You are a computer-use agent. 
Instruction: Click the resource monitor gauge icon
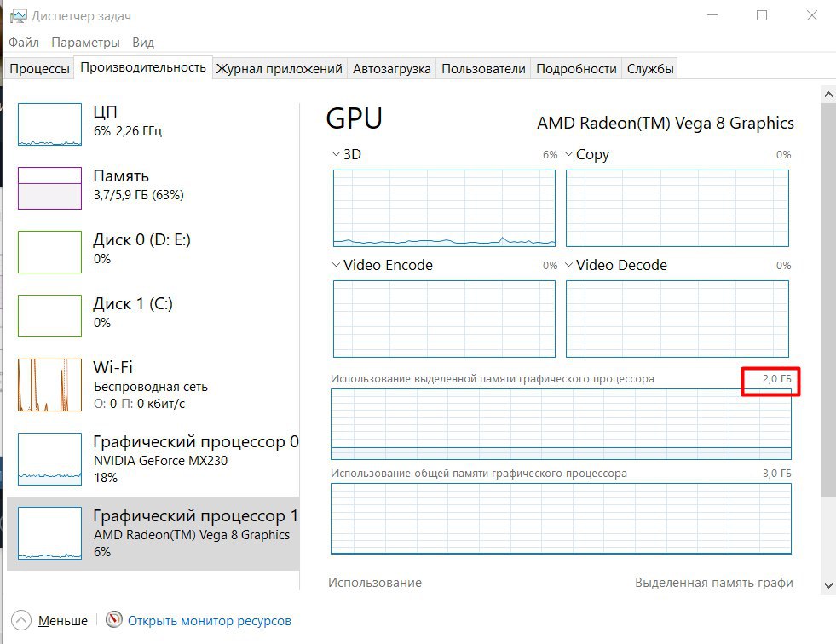point(113,619)
